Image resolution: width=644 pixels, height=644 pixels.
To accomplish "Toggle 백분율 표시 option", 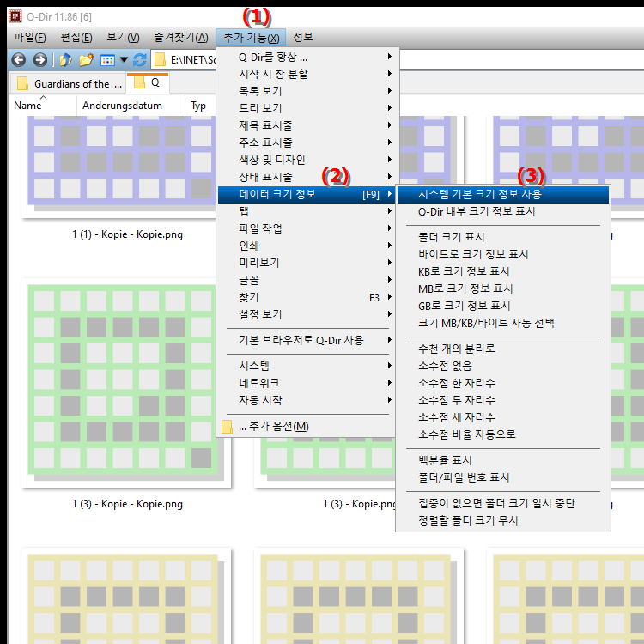I will click(502, 460).
